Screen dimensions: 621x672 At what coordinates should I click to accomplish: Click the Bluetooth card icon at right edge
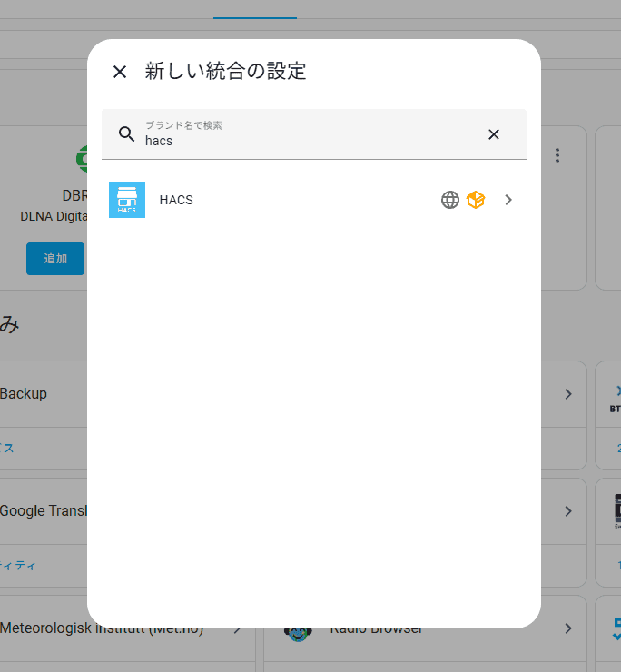[x=616, y=399]
